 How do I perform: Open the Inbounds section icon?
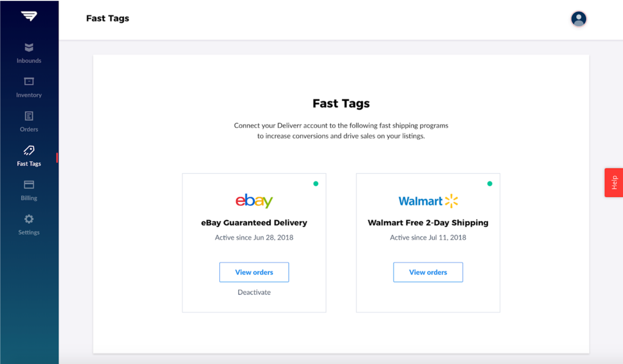tap(29, 47)
